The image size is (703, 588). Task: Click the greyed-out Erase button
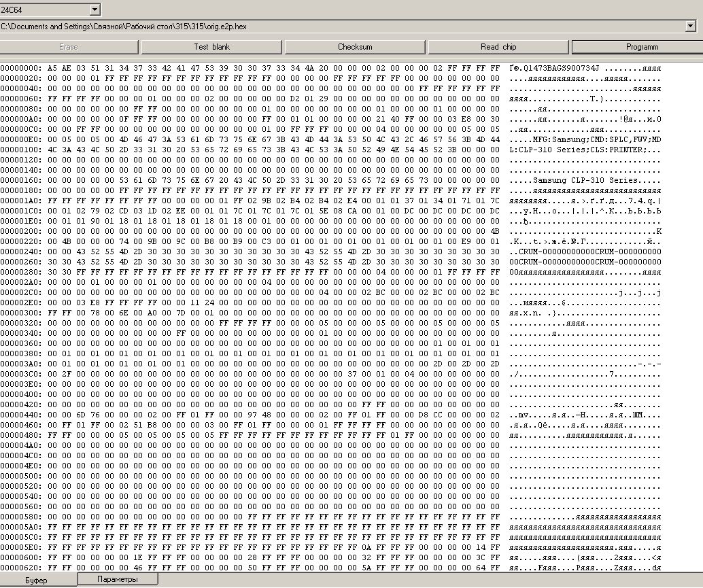[x=69, y=47]
